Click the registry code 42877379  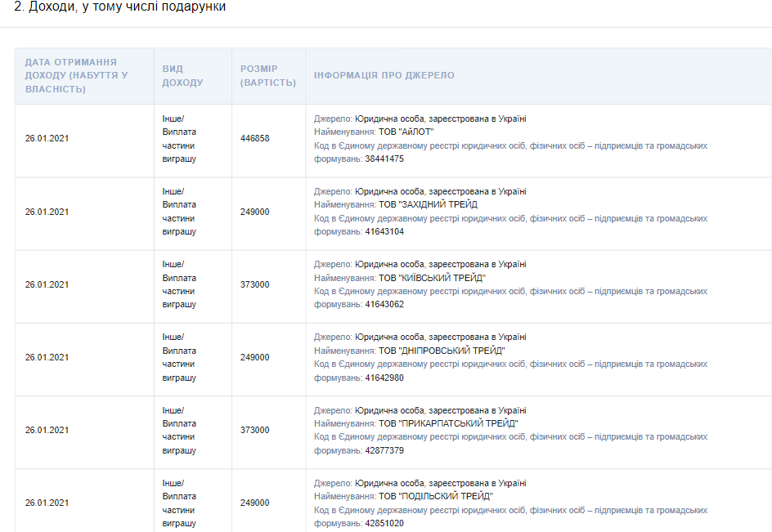coord(384,450)
